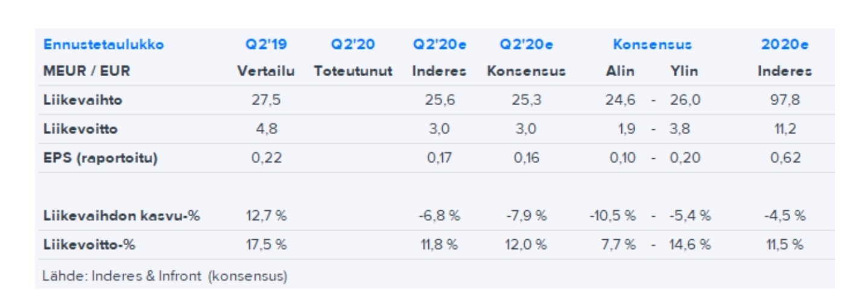868x305 pixels.
Task: Select the Liikevoitto row label
Action: click(80, 129)
